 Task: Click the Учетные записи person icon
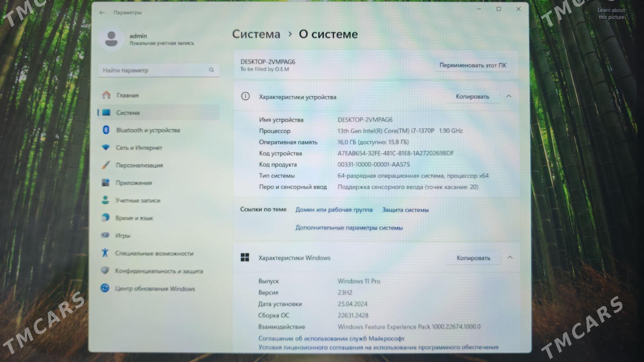(106, 200)
